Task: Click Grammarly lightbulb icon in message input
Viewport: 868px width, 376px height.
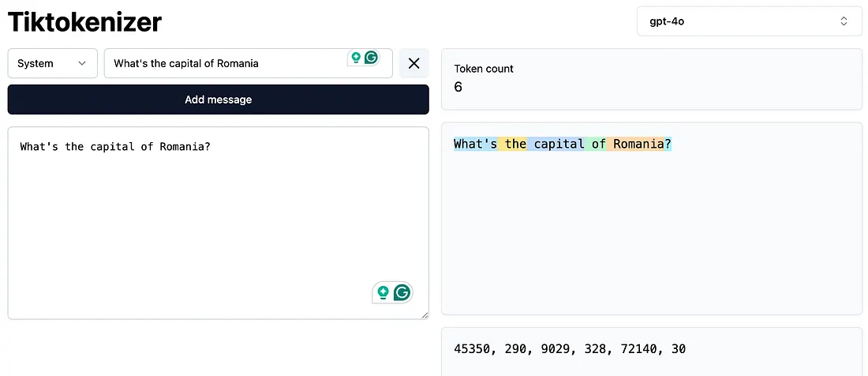Action: pyautogui.click(x=356, y=58)
